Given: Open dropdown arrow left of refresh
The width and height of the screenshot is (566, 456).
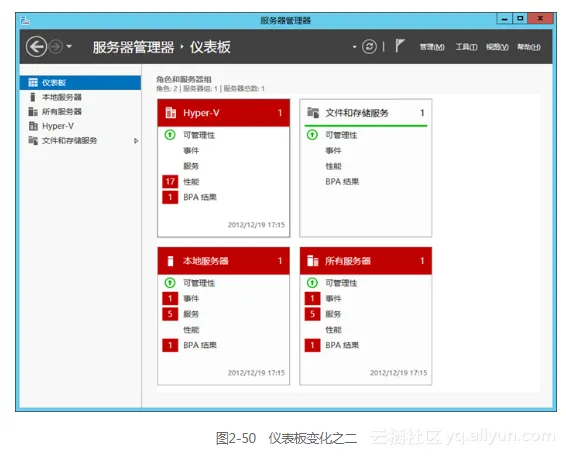Looking at the screenshot, I should (354, 47).
